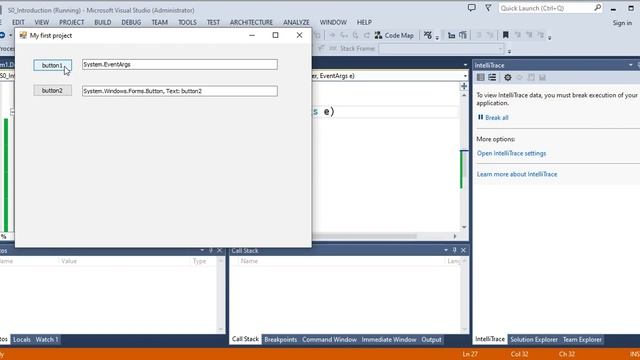Screen dimensions: 640x360
Task: Open IntelliTrace settings link
Action: [x=511, y=153]
